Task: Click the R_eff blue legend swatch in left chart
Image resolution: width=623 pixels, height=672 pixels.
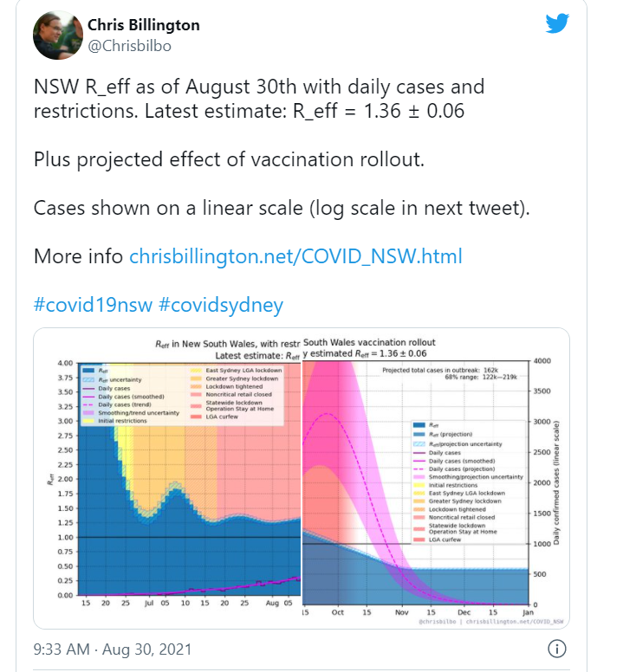Action: coord(88,371)
